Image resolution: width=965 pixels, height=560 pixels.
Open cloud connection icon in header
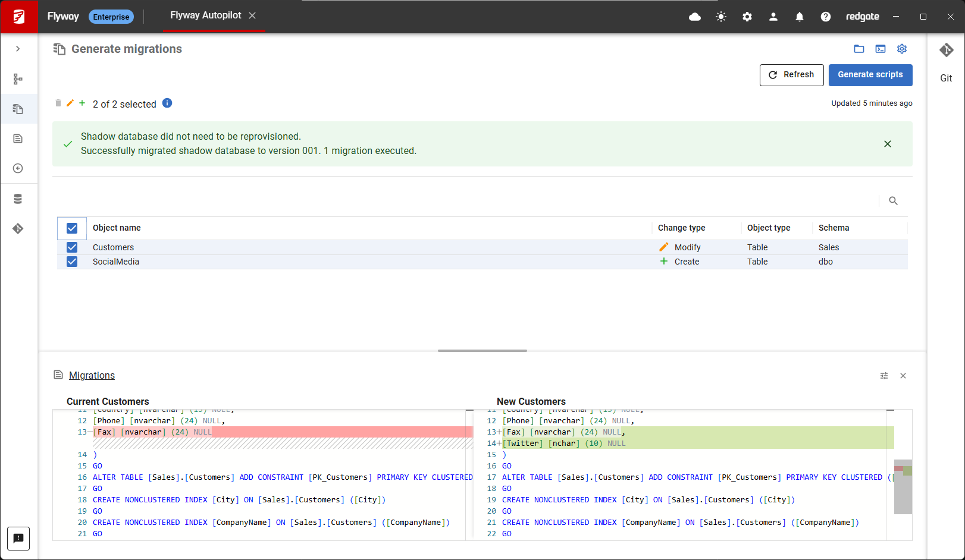coord(695,17)
